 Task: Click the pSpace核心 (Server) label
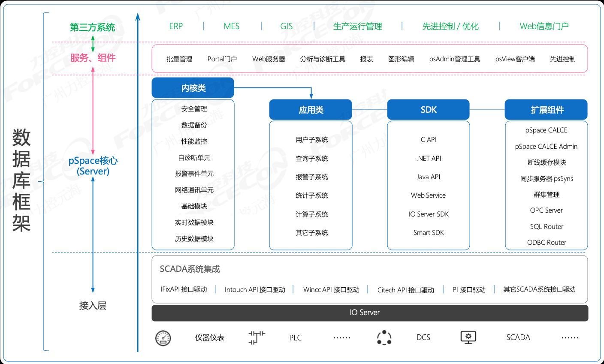93,166
